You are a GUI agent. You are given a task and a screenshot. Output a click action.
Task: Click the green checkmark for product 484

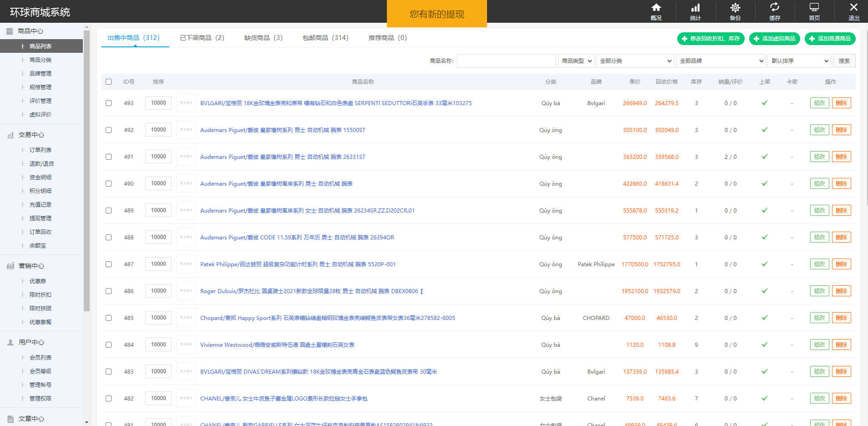point(765,345)
